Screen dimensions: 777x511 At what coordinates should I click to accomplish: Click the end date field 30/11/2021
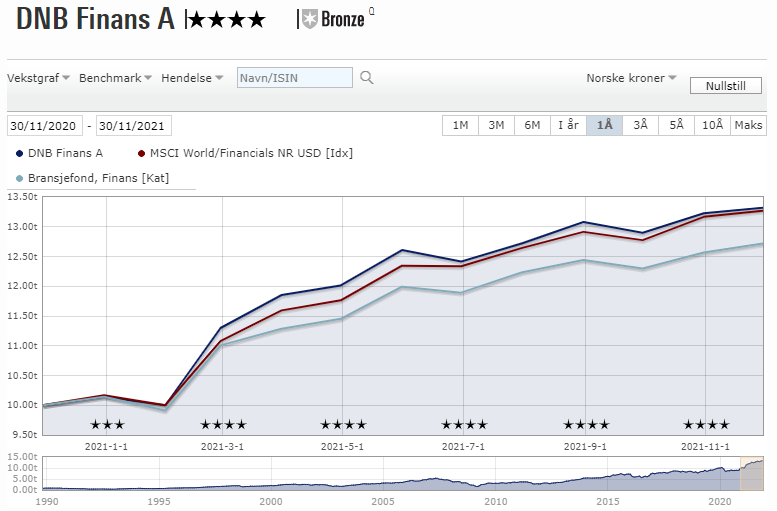[x=134, y=126]
